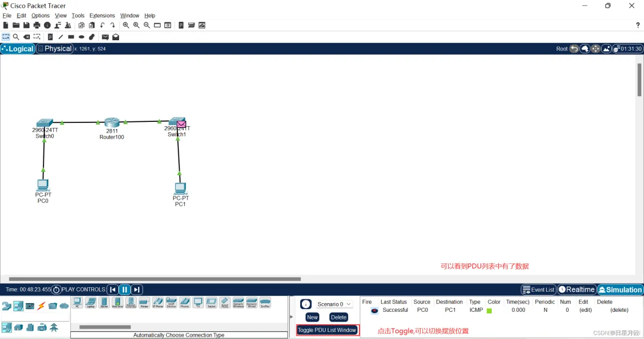
Task: Click the Delete scenario button
Action: pyautogui.click(x=338, y=317)
